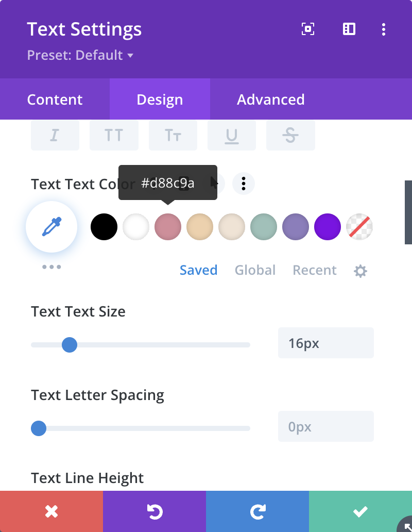Switch to the Content tab
The height and width of the screenshot is (532, 412).
click(x=55, y=99)
